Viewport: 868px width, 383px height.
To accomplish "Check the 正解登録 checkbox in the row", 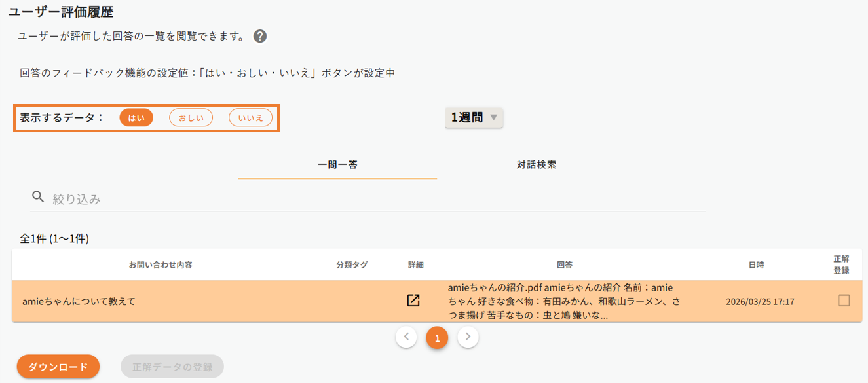I will pos(844,301).
